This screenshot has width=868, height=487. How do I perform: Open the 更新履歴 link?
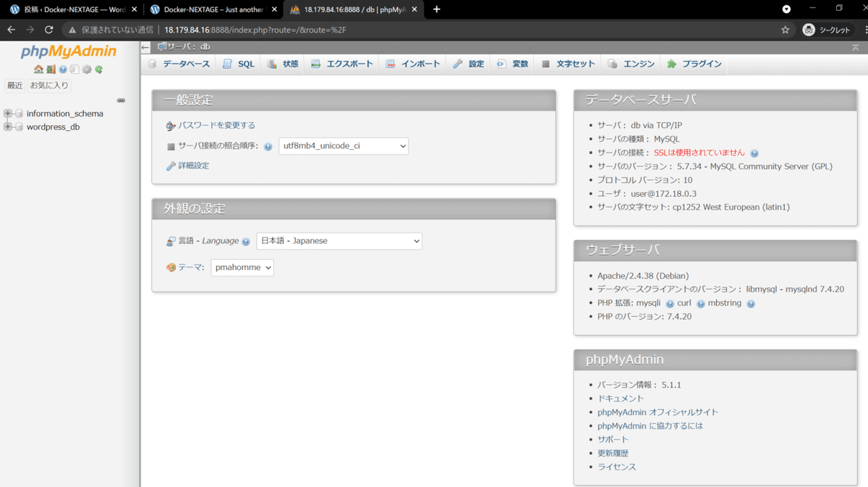click(613, 454)
